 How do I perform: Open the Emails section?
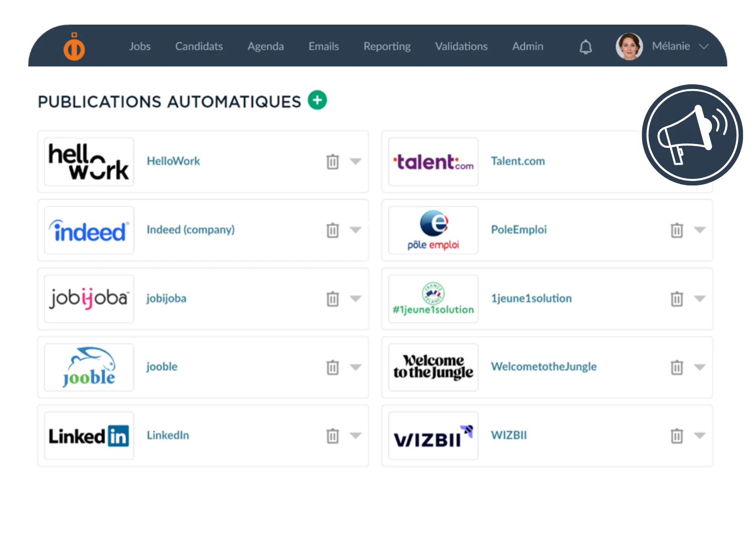pos(324,46)
